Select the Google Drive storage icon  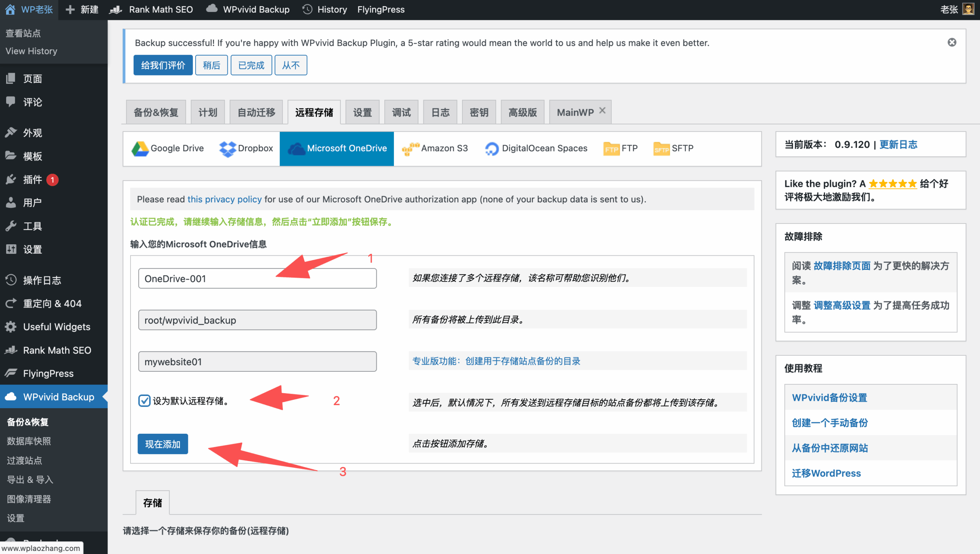pyautogui.click(x=140, y=149)
